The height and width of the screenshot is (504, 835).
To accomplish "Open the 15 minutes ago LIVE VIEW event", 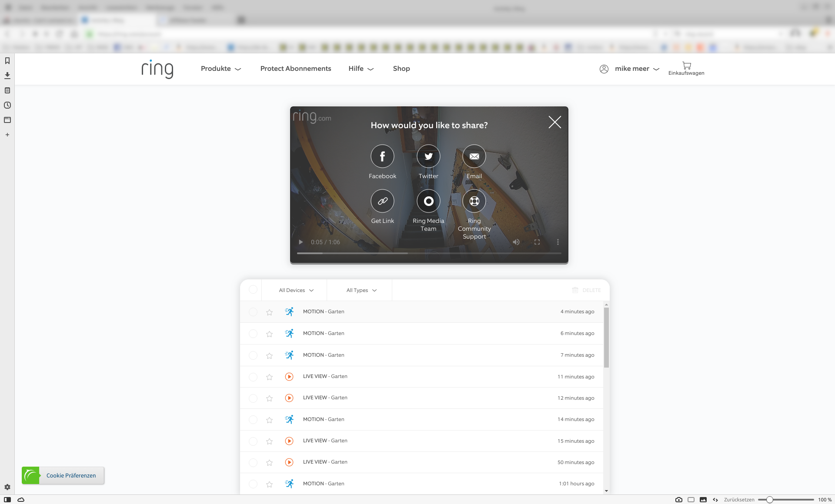I will tap(421, 441).
